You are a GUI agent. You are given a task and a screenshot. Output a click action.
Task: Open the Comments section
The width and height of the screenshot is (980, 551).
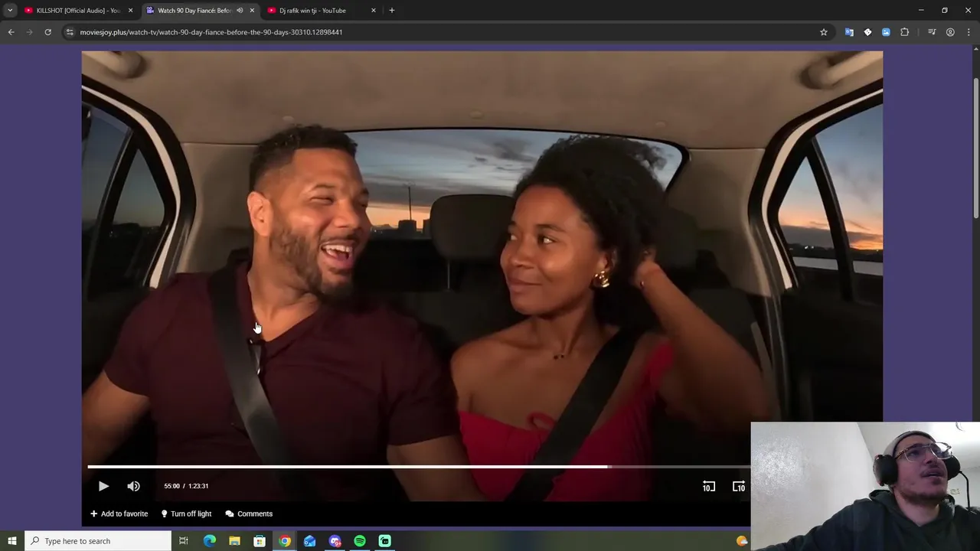(x=249, y=514)
